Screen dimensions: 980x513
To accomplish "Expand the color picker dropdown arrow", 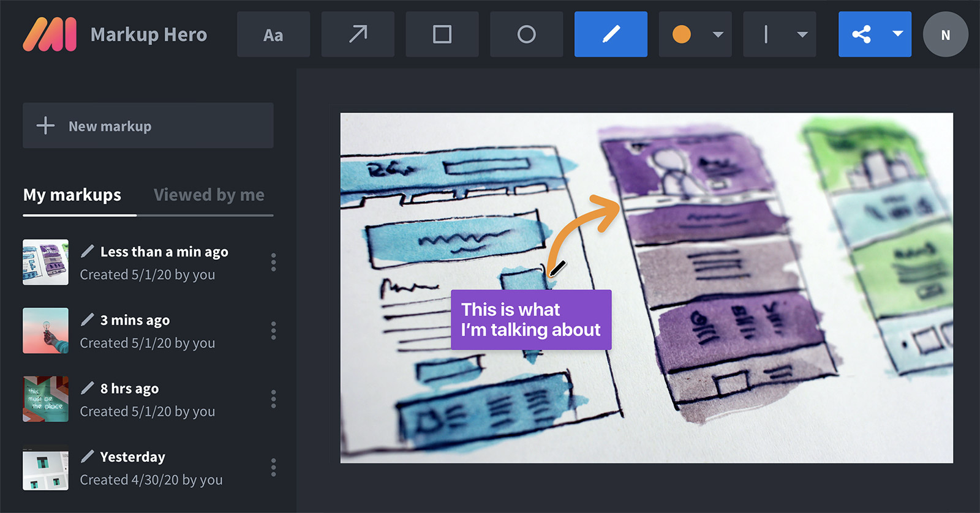I will point(718,35).
